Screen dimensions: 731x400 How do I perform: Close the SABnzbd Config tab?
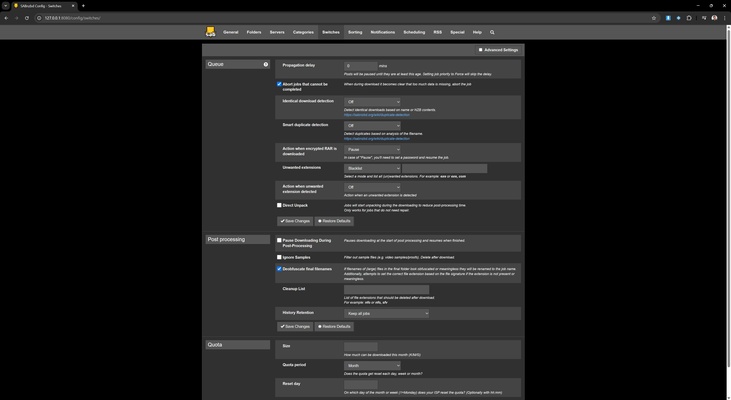click(x=73, y=6)
